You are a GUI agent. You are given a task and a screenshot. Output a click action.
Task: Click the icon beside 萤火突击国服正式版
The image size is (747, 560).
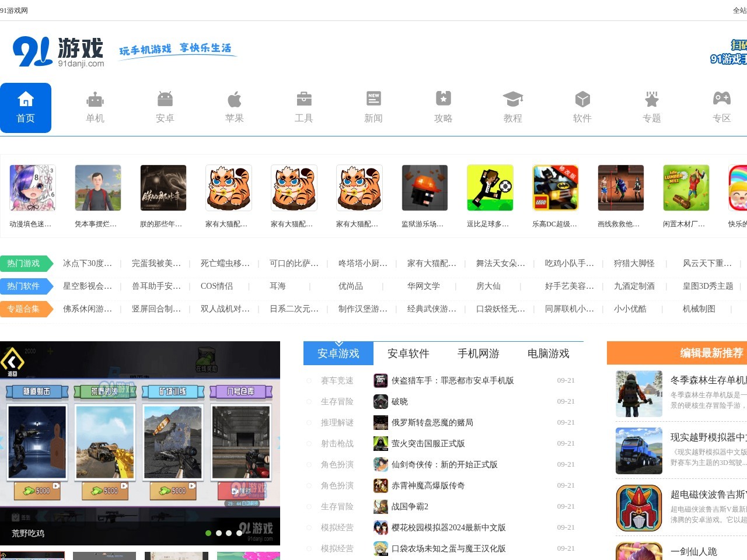tap(381, 443)
